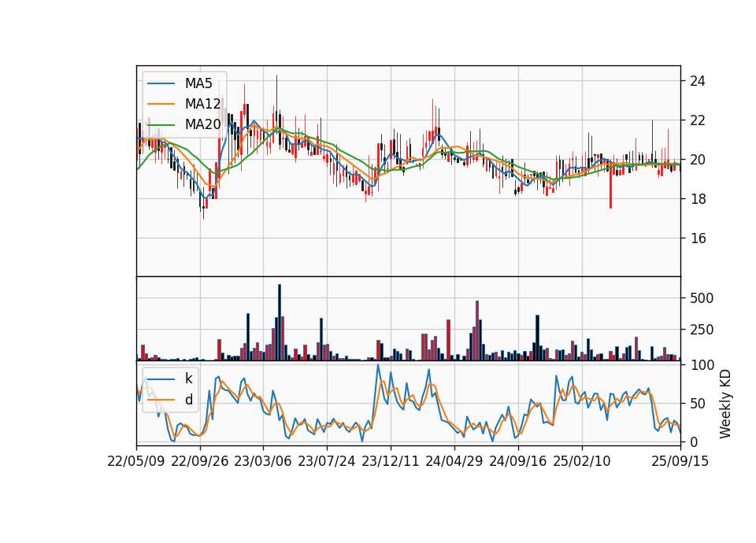Click the volume axis value 500
Image resolution: width=756 pixels, height=543 pixels.
click(x=702, y=298)
